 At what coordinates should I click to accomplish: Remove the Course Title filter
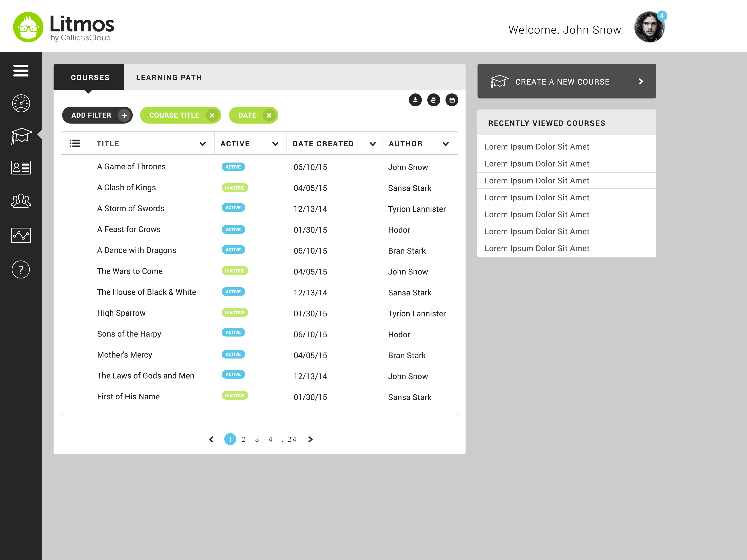coord(212,115)
